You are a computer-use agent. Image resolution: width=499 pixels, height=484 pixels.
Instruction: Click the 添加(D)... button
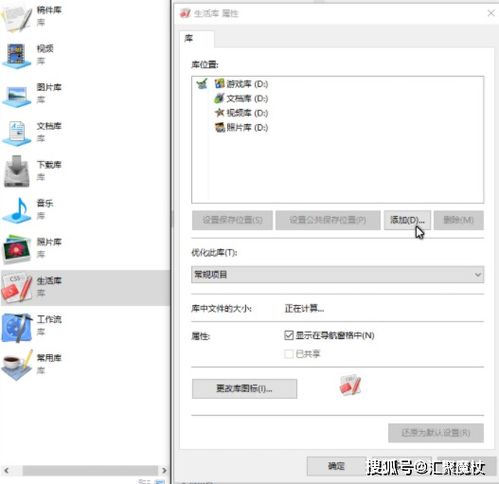[x=407, y=220]
